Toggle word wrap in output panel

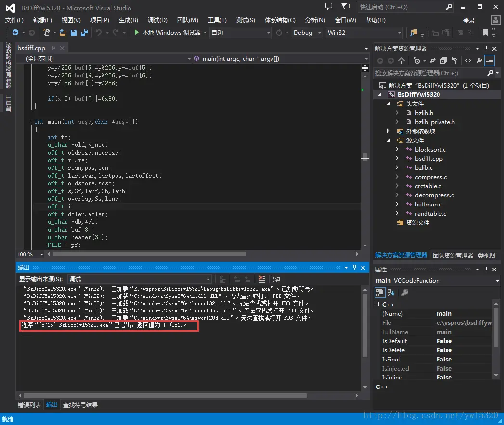276,279
